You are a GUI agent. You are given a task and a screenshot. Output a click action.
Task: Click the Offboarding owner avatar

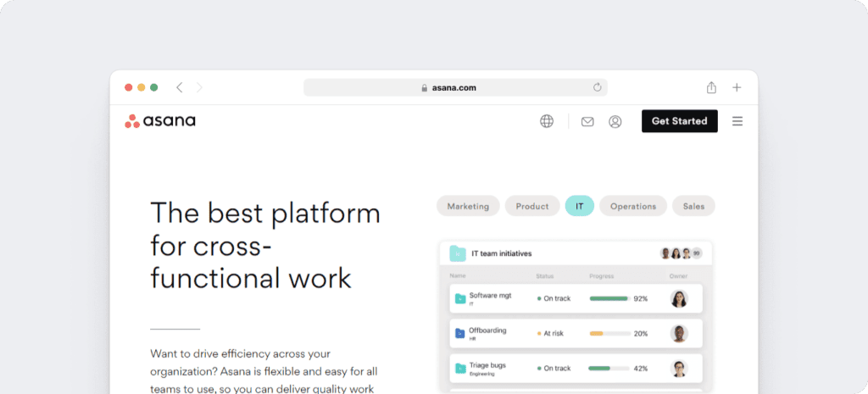click(679, 334)
